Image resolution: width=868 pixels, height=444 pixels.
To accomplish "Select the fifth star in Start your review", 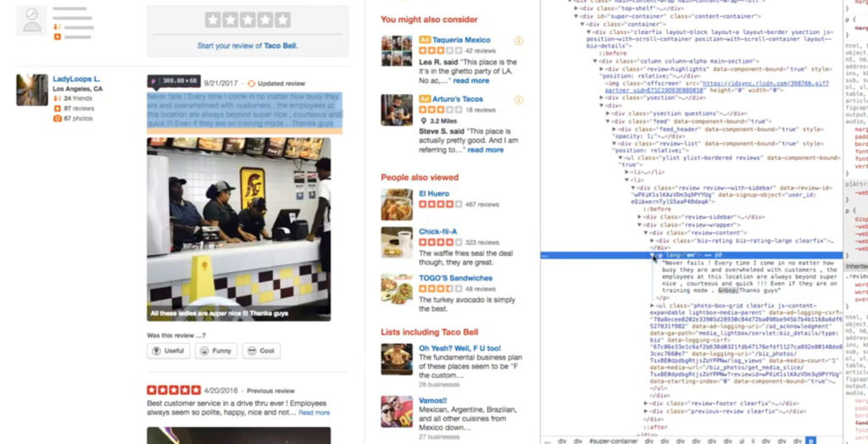I will click(x=283, y=20).
